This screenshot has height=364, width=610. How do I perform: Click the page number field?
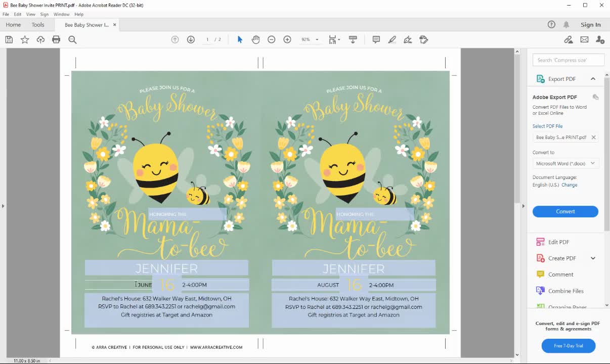[207, 39]
